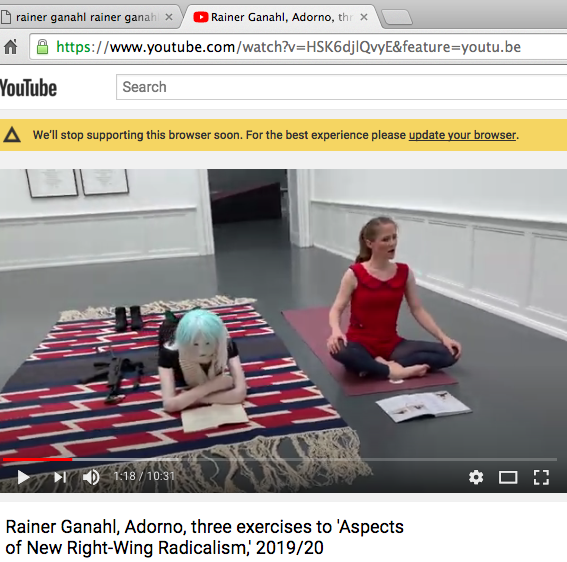Switch to the 'rainer ganahl' tab

tap(86, 17)
